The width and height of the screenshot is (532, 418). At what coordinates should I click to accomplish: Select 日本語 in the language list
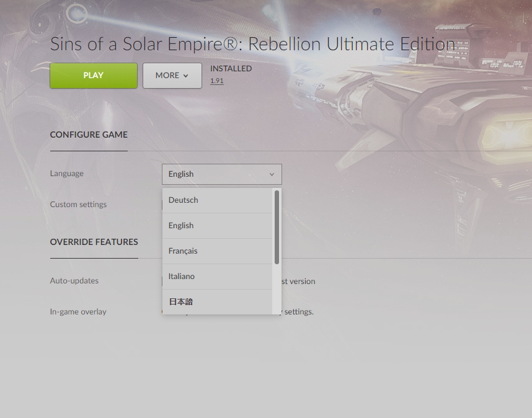[217, 301]
